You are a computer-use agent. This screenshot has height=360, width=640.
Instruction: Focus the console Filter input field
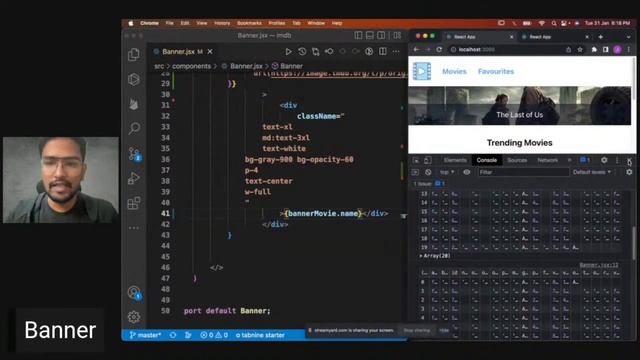[x=524, y=172]
